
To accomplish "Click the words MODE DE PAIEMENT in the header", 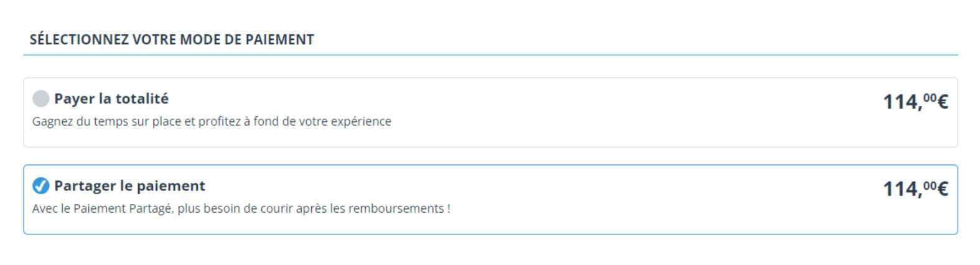I will click(x=247, y=40).
